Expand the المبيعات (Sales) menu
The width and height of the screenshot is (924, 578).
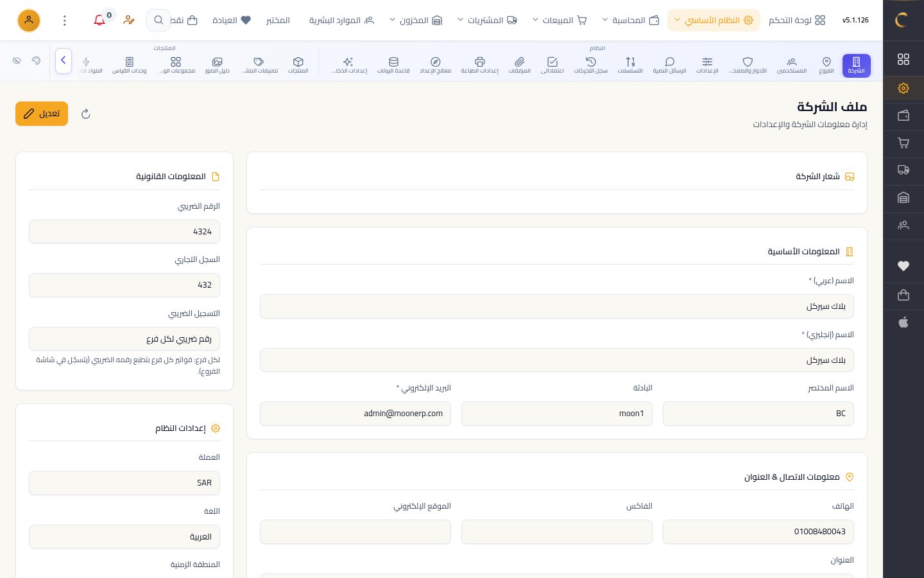(560, 21)
